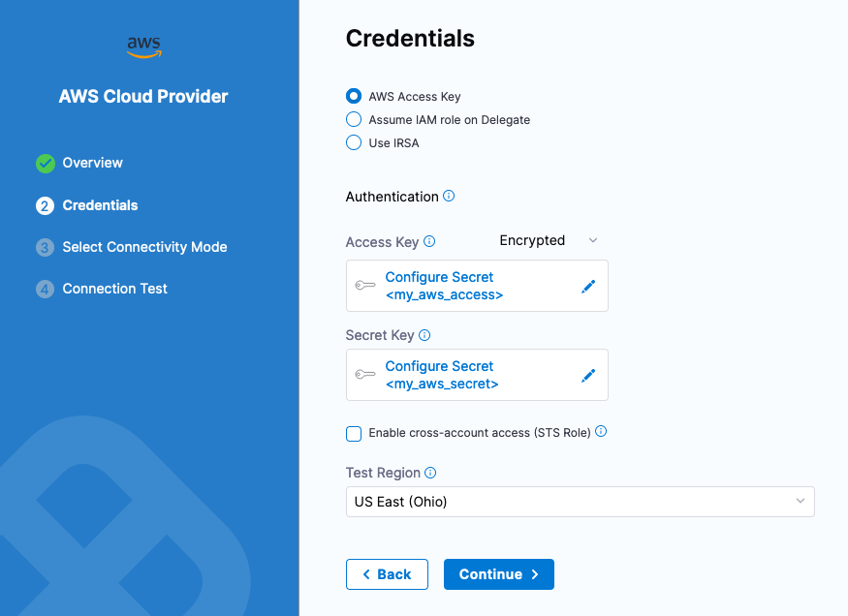Click the key icon beside Configure Secret my_aws_secret

[x=365, y=375]
